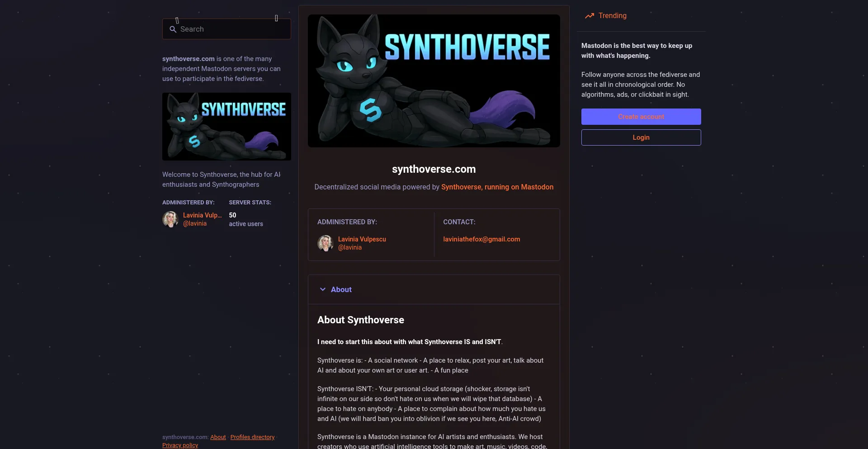The height and width of the screenshot is (449, 868).
Task: Collapse the About section chevron
Action: pos(323,289)
